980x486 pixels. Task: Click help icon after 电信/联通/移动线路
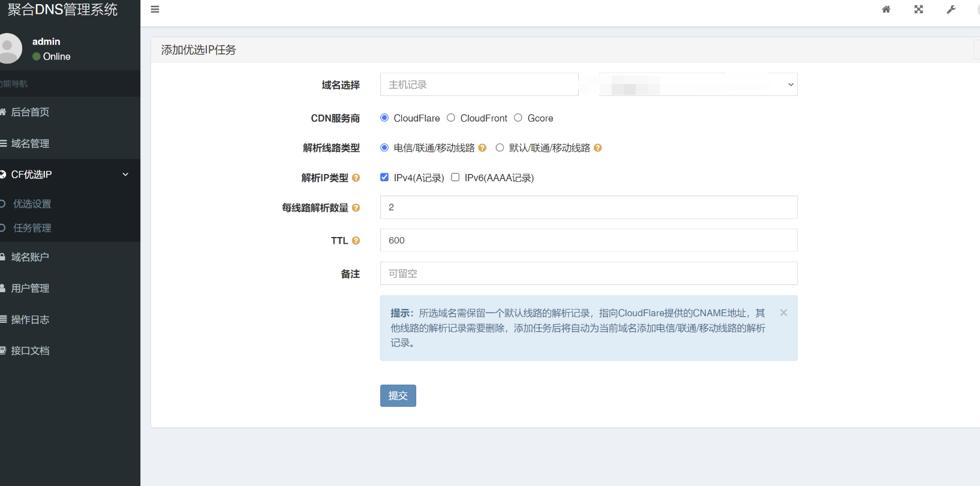482,148
